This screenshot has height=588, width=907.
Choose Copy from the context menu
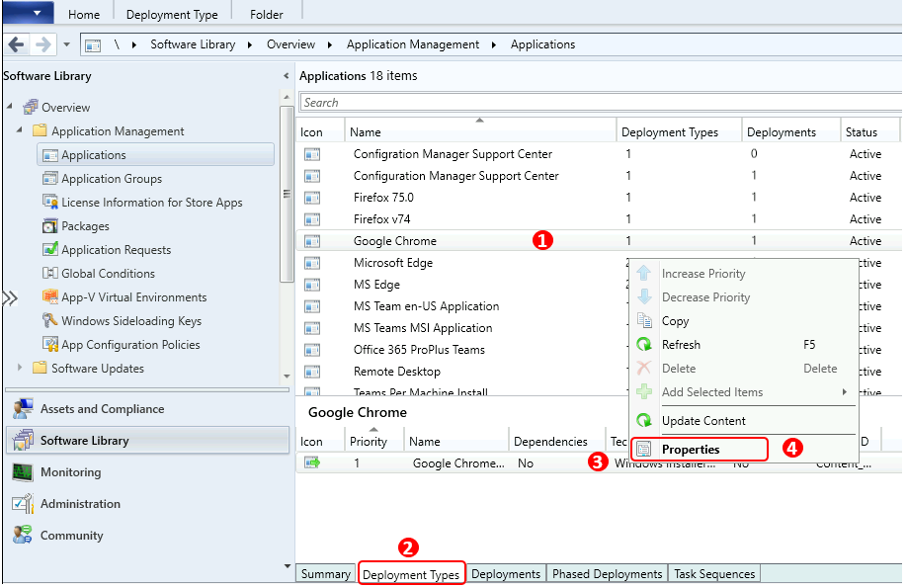[x=744, y=320]
